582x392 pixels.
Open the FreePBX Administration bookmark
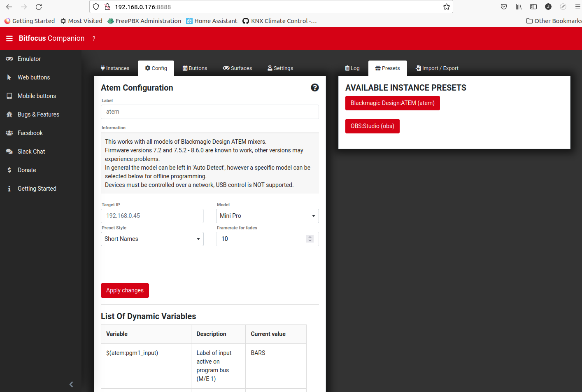(144, 21)
